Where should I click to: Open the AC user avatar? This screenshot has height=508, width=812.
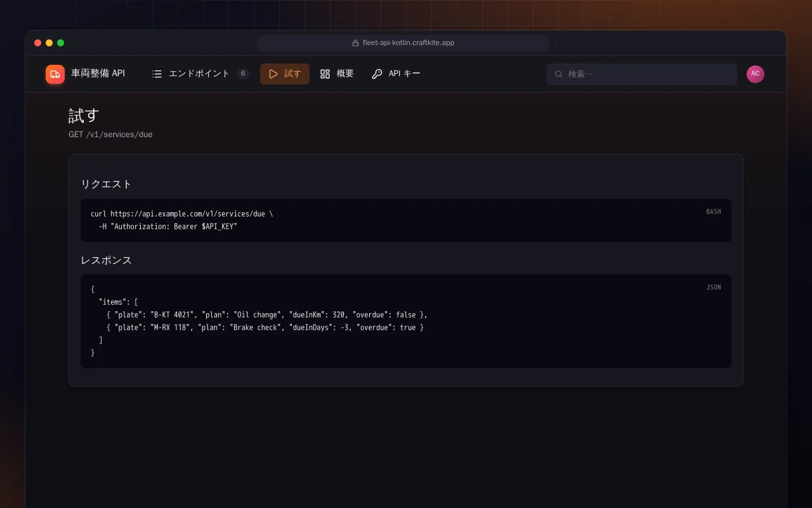pos(756,74)
